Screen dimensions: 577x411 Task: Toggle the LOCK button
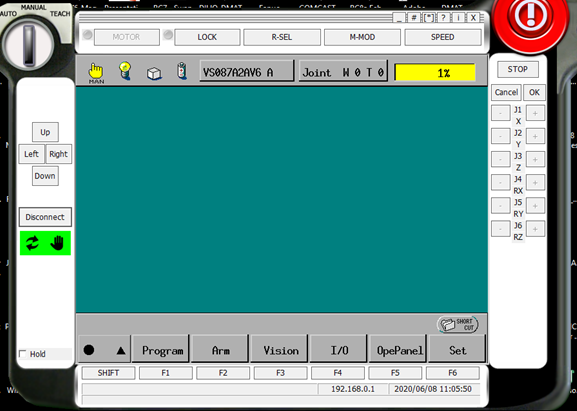pos(207,37)
